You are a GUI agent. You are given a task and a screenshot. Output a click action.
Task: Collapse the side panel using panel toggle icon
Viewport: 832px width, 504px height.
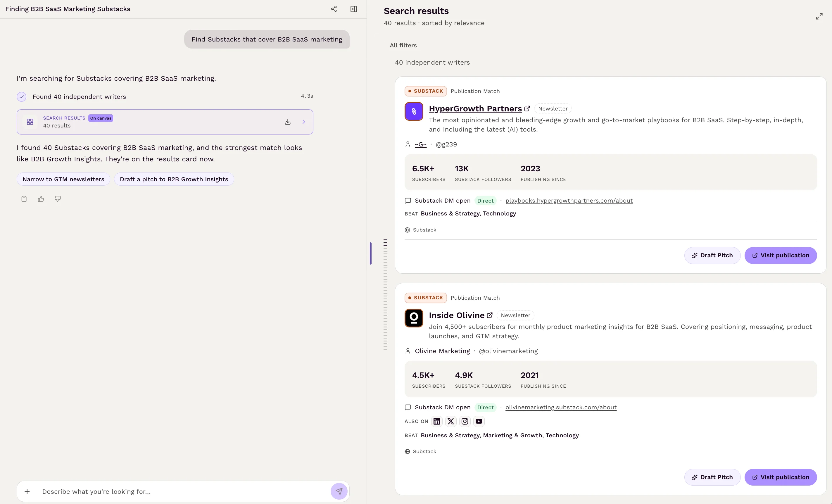(353, 9)
